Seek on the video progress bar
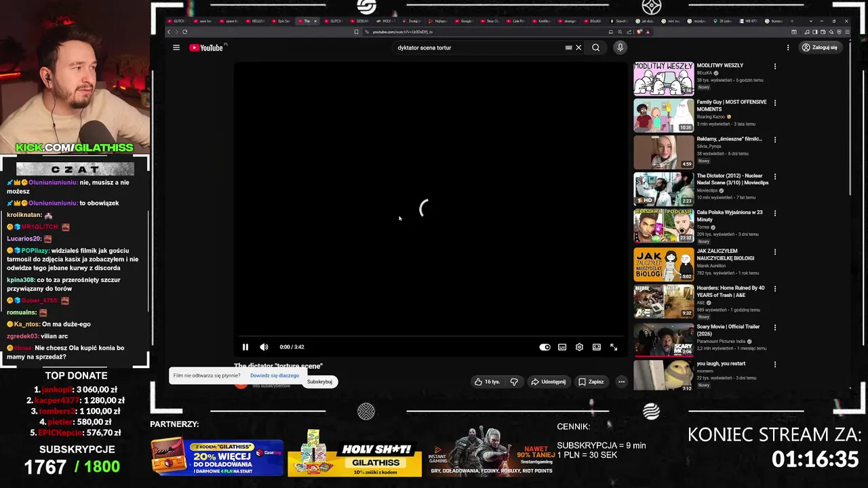868x488 pixels. point(429,336)
